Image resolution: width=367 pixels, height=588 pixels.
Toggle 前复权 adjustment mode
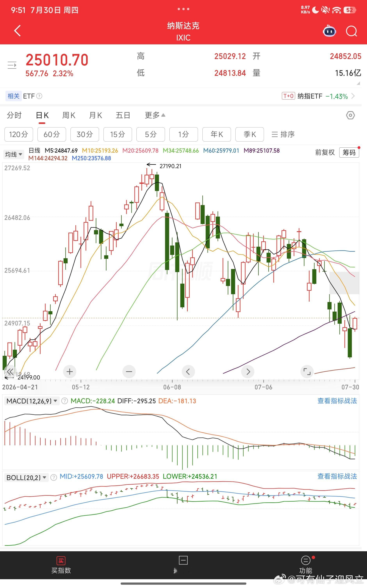(x=325, y=152)
